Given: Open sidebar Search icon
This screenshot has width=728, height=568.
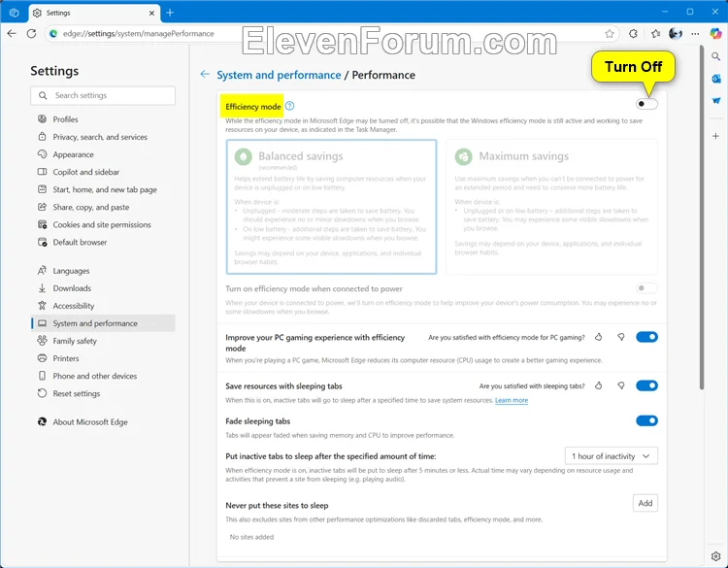Looking at the screenshot, I should point(716,56).
